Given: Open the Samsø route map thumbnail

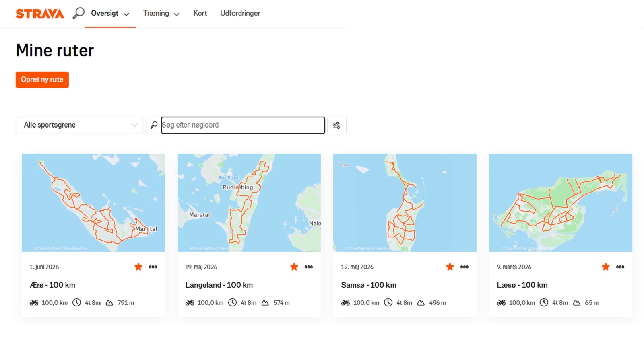Looking at the screenshot, I should [405, 203].
